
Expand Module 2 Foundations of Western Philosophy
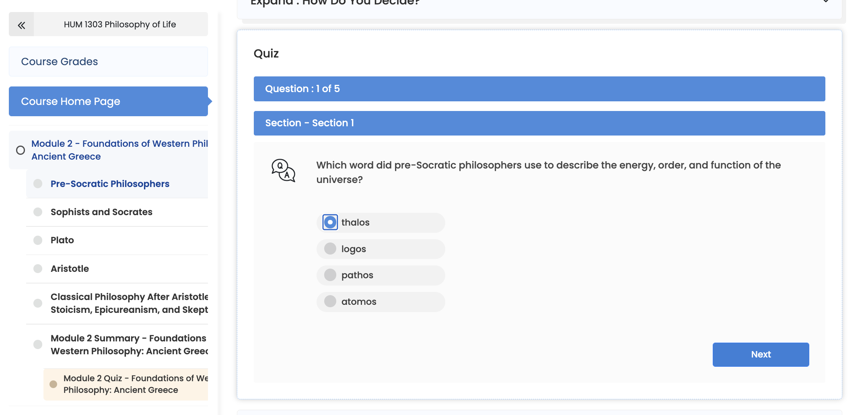(x=119, y=150)
